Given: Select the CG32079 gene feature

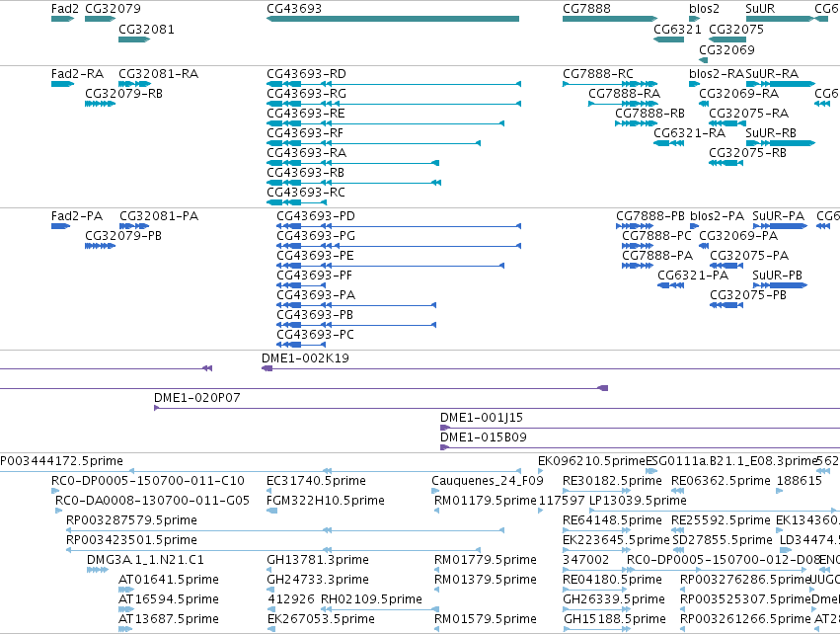Looking at the screenshot, I should tap(100, 19).
